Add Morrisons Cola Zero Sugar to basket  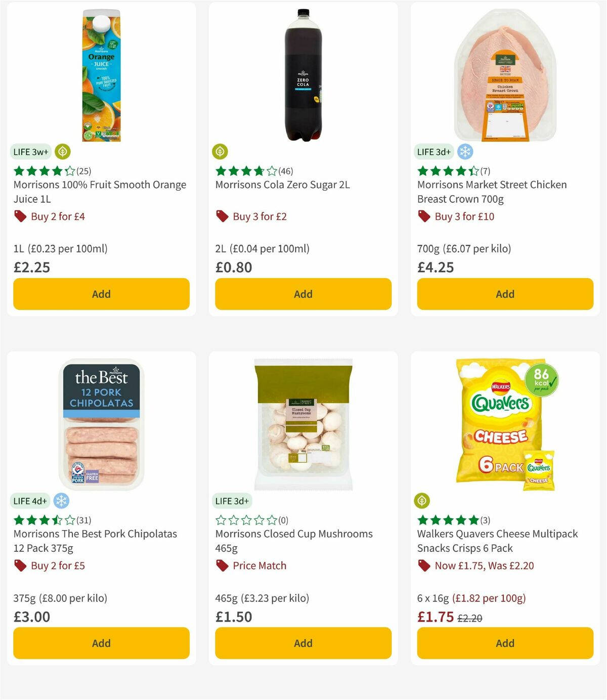click(x=303, y=294)
